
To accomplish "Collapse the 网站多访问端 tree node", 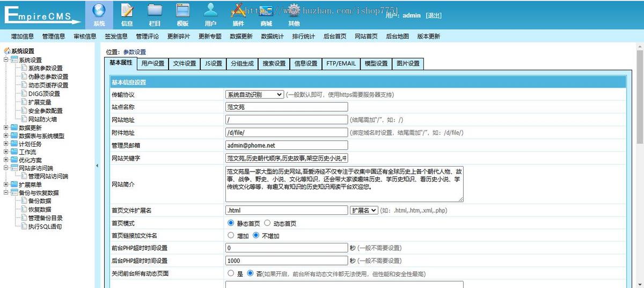I will pyautogui.click(x=6, y=168).
